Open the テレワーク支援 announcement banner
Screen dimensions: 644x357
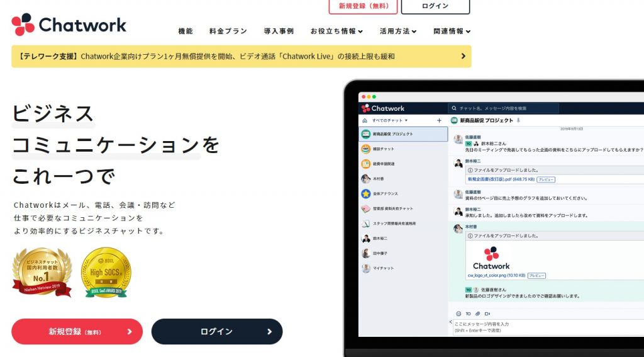241,56
